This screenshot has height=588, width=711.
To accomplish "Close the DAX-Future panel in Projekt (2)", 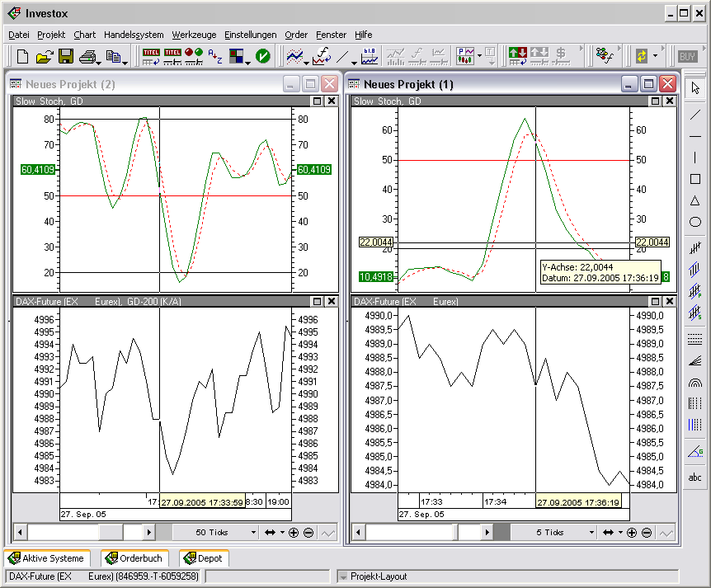I will coord(331,302).
